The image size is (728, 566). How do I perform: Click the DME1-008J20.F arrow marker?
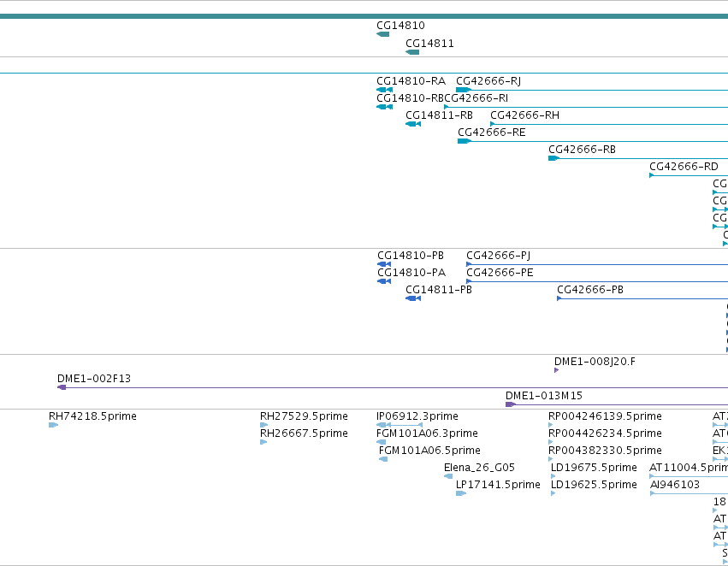click(556, 370)
